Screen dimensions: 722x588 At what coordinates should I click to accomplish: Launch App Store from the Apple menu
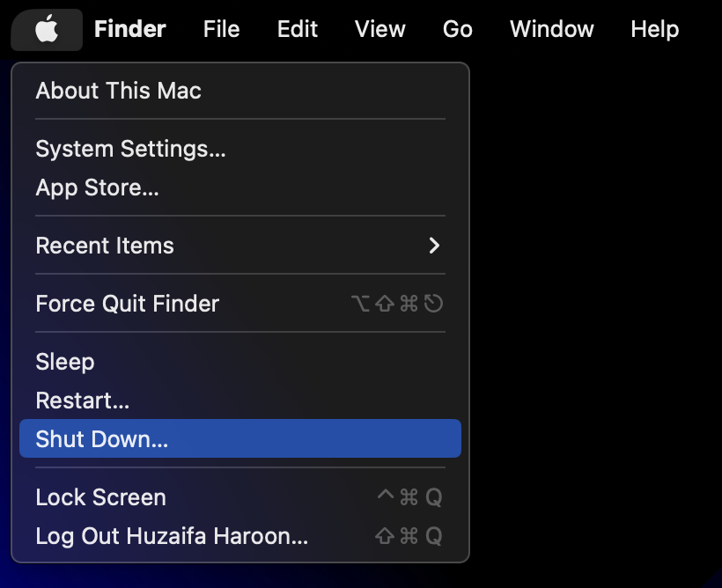[97, 187]
